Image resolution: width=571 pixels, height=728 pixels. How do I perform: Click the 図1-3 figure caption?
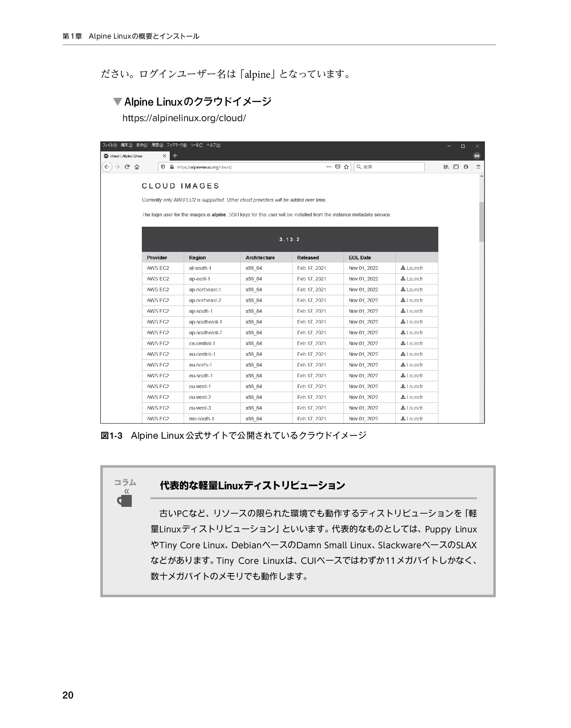(234, 436)
